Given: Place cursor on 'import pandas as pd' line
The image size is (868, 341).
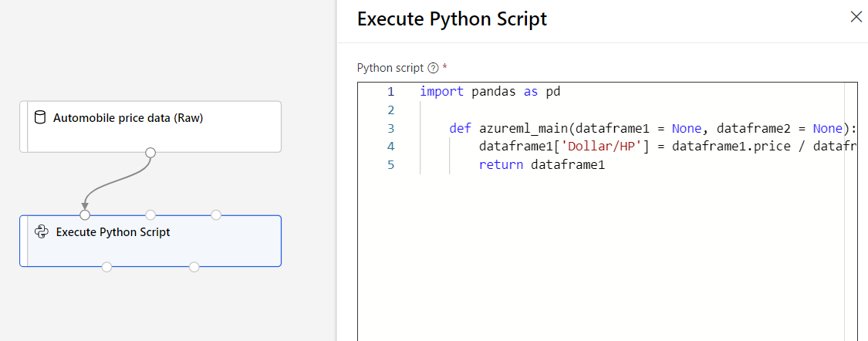Looking at the screenshot, I should [x=490, y=91].
